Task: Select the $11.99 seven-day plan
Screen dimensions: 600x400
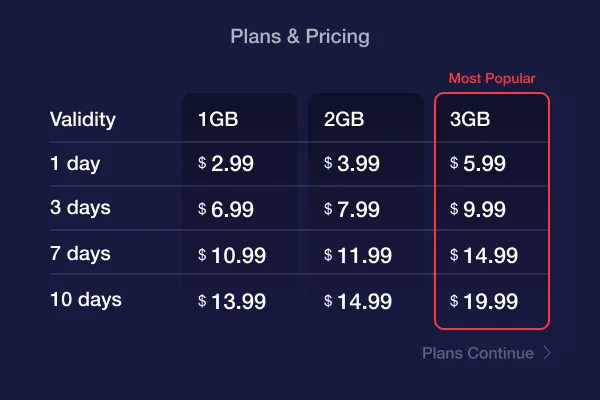Action: point(358,255)
